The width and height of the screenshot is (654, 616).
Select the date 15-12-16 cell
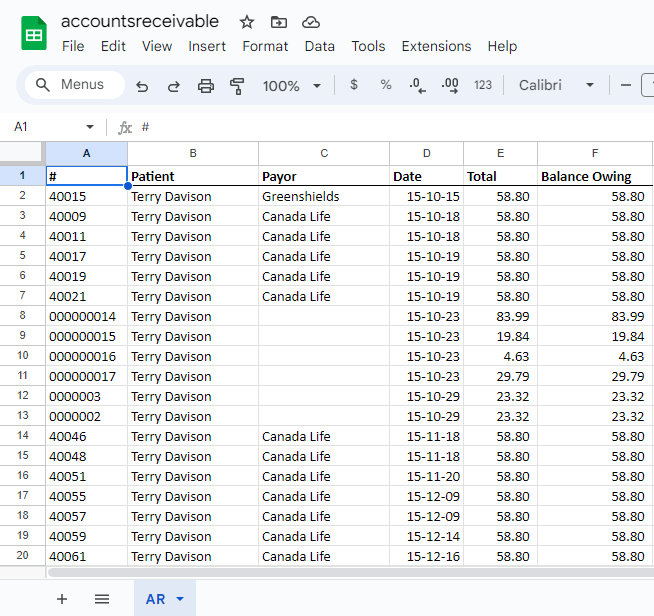[x=426, y=556]
